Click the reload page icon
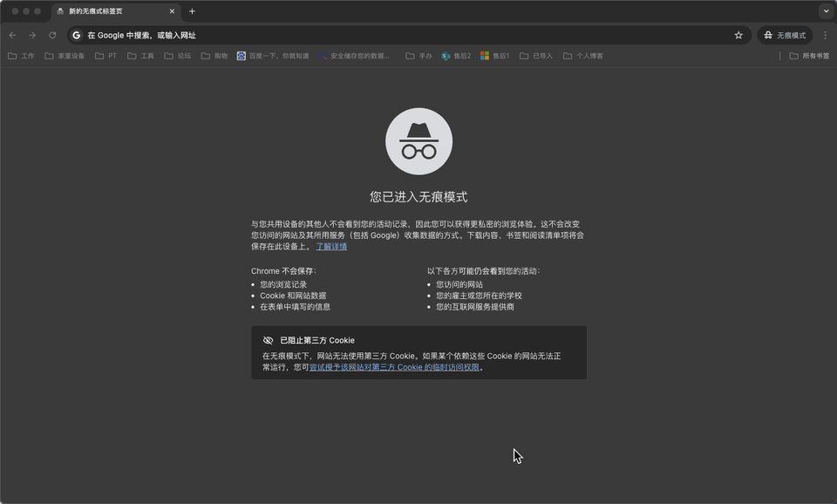The height and width of the screenshot is (504, 837). pyautogui.click(x=52, y=35)
